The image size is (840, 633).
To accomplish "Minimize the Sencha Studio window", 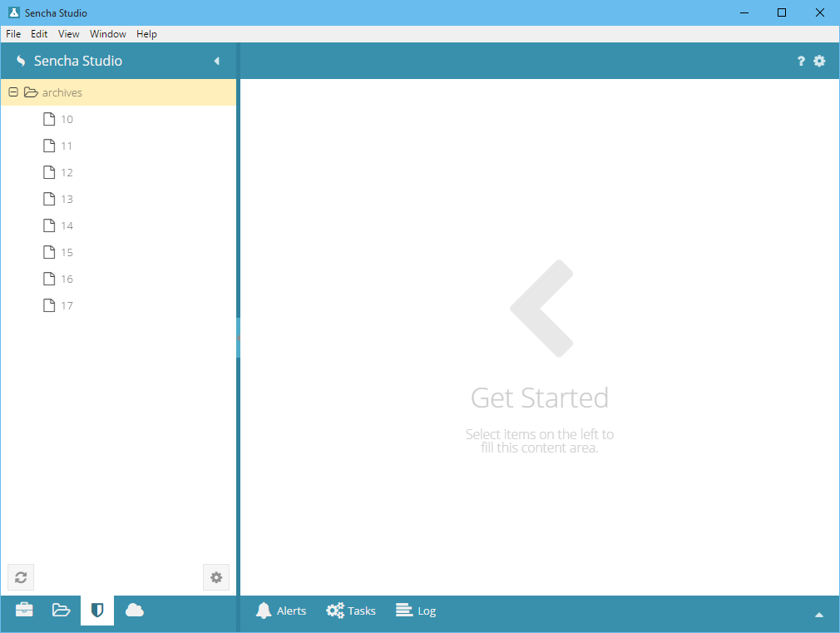I will (x=744, y=12).
